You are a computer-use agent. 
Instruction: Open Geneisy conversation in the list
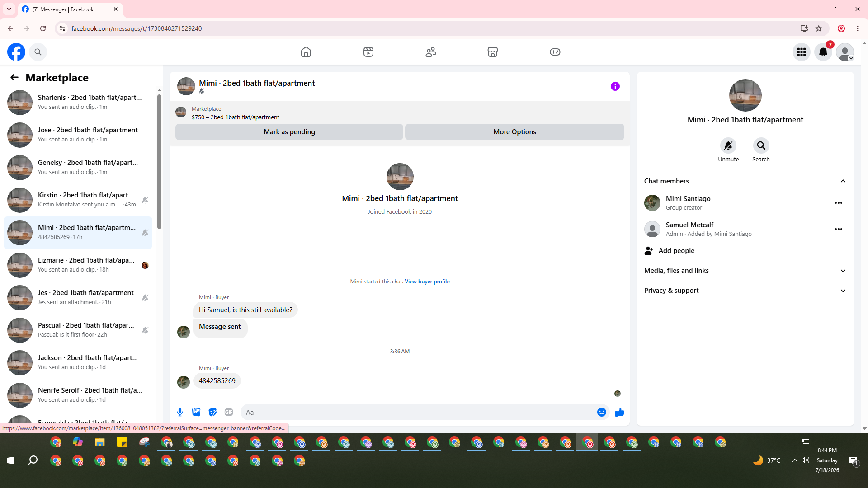pyautogui.click(x=78, y=168)
